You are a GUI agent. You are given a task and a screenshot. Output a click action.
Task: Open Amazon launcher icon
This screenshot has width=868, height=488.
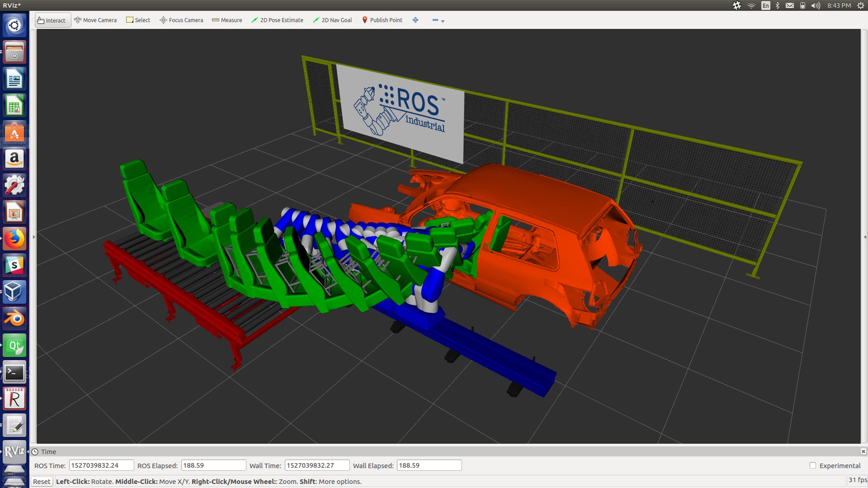point(14,159)
